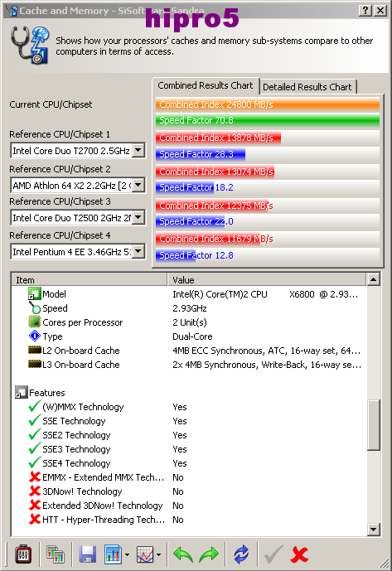Screen dimensions: 392x571
Task: Click the '2.93GHz' speed value
Action: [190, 308]
